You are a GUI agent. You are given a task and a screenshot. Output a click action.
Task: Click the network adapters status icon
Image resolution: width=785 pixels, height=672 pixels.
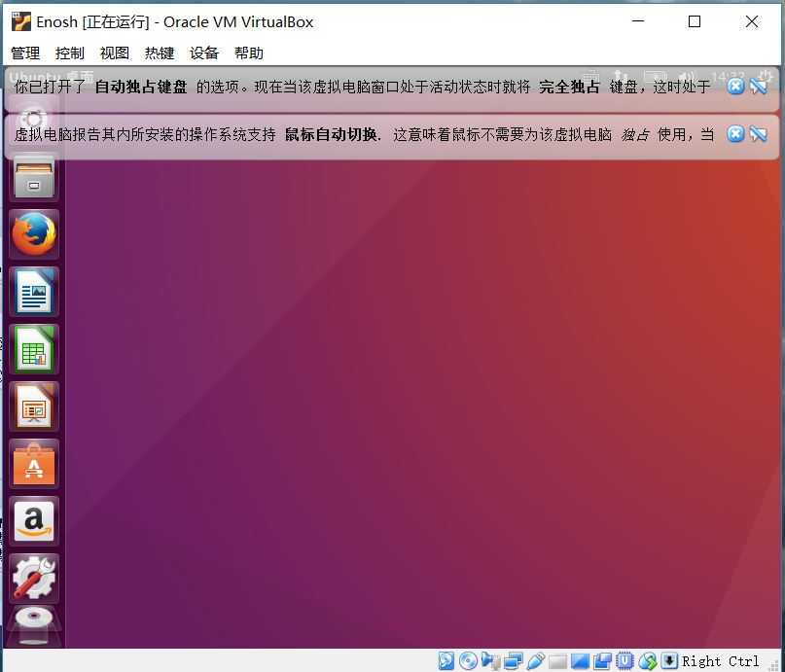pyautogui.click(x=514, y=661)
